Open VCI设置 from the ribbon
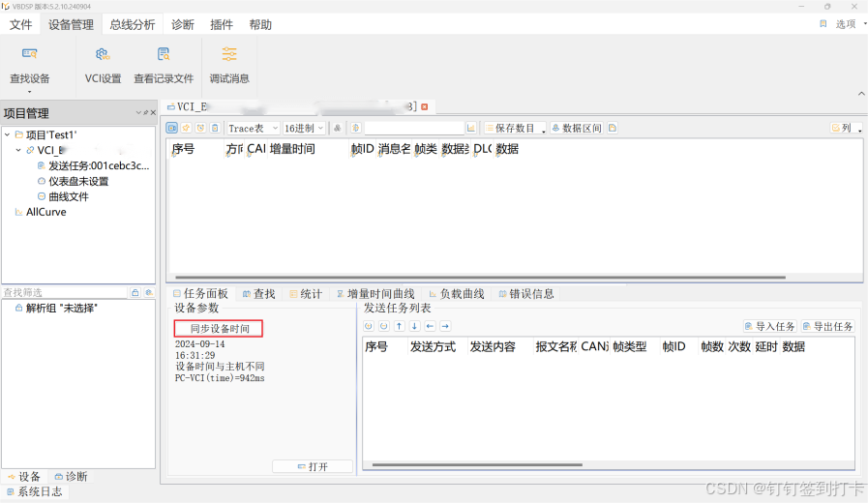Viewport: 868px width, 503px height. coord(103,65)
